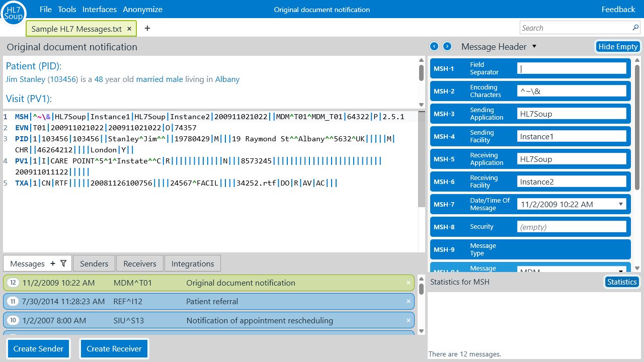Open the MSH-7 Date/Time dropdown arrow

[621, 204]
